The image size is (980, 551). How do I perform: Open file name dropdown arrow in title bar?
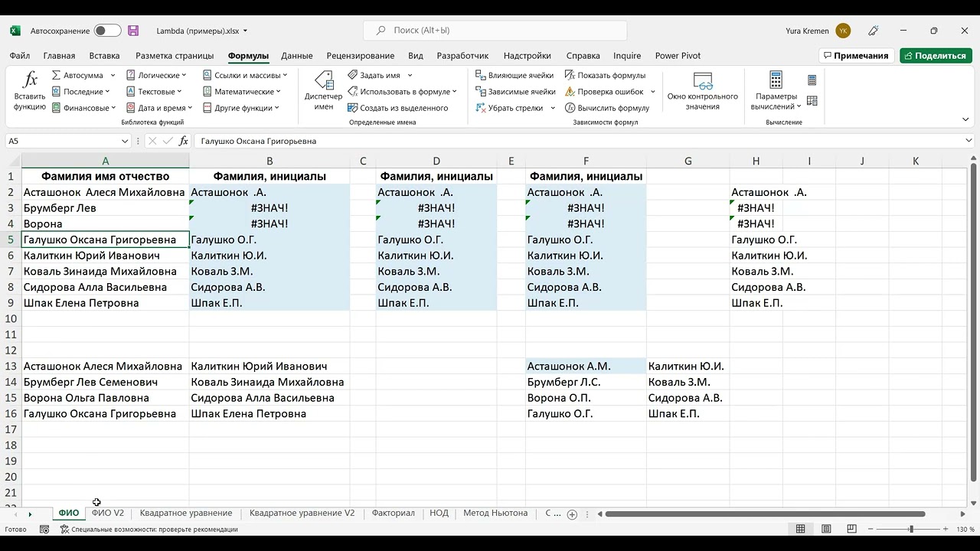click(245, 31)
